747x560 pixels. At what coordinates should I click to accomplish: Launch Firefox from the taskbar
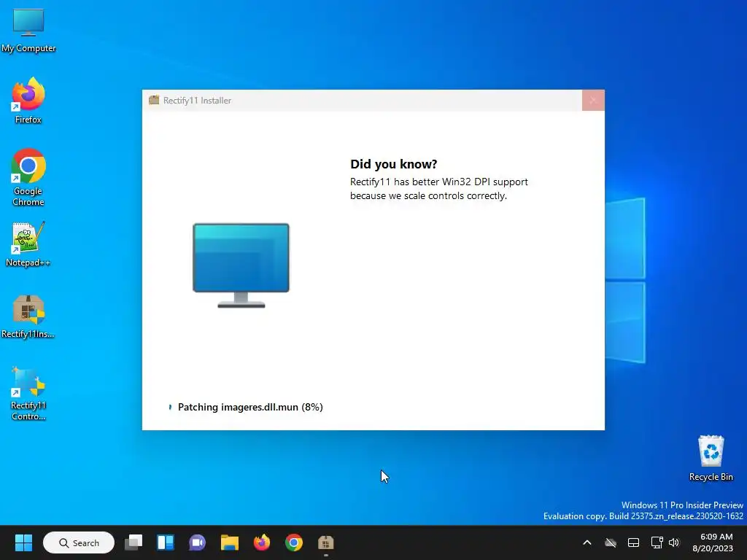[x=262, y=542]
